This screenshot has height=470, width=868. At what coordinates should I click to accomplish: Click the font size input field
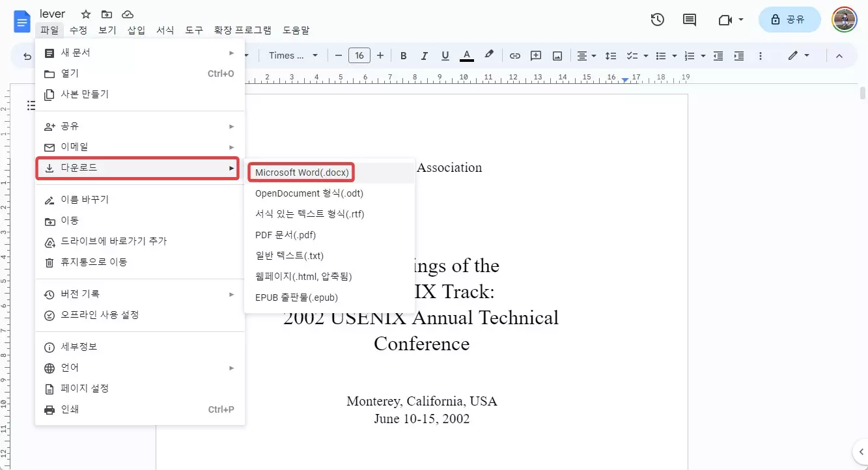pyautogui.click(x=359, y=55)
